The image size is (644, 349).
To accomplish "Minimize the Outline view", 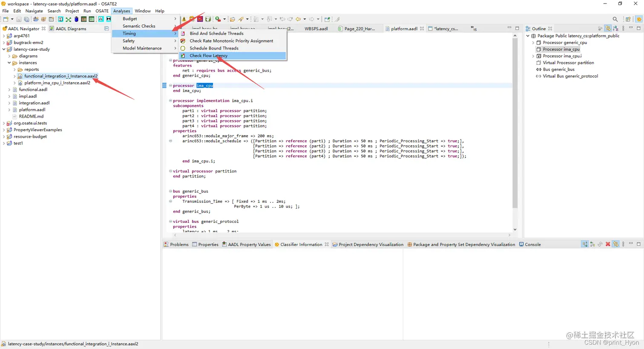I will point(631,28).
